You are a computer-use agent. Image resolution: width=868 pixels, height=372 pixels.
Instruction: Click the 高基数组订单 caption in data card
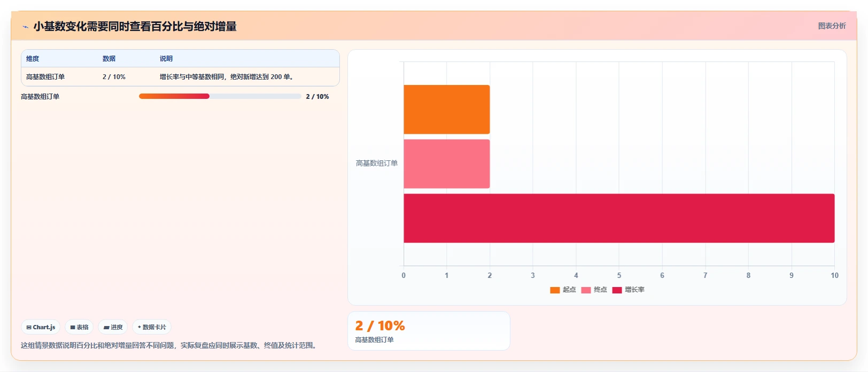pyautogui.click(x=375, y=340)
